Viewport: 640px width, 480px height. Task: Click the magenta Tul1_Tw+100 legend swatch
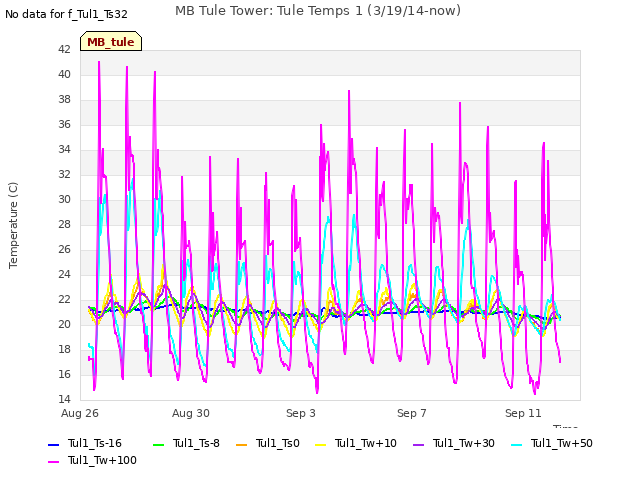[x=53, y=462]
